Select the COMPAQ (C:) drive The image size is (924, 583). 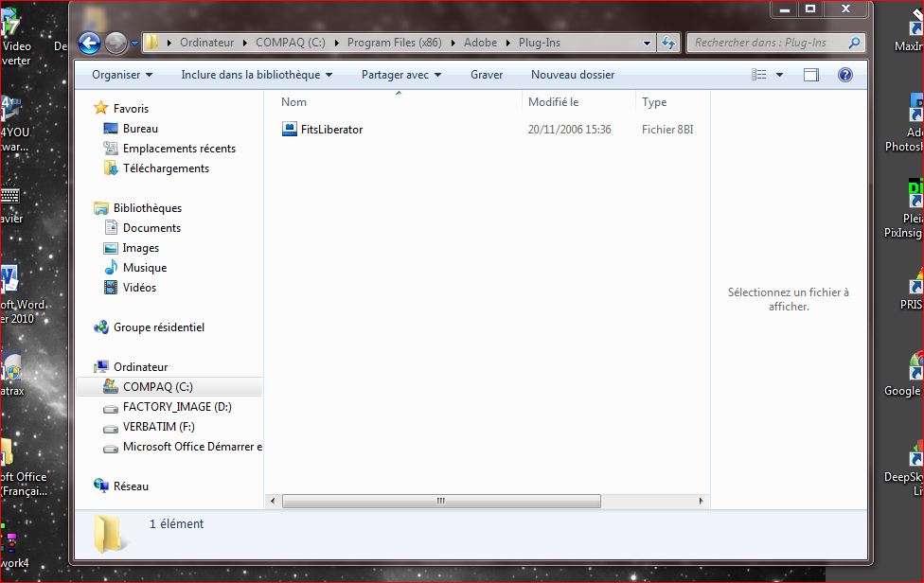pyautogui.click(x=158, y=387)
